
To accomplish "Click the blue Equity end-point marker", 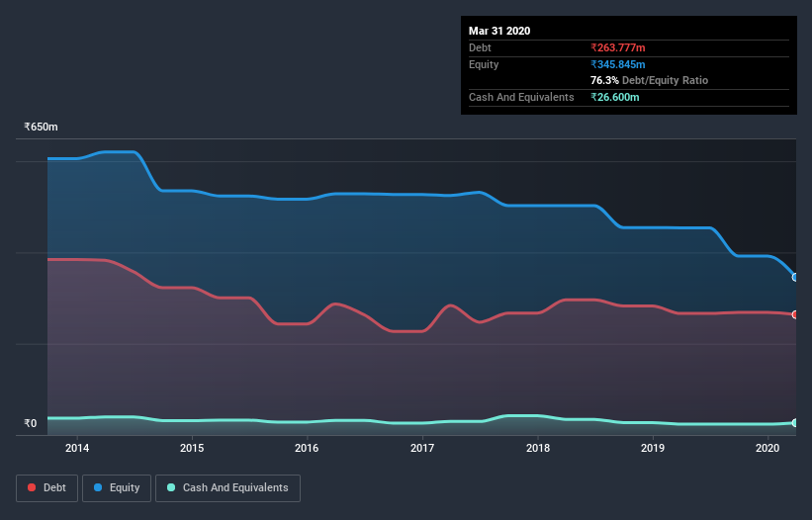I will click(795, 278).
